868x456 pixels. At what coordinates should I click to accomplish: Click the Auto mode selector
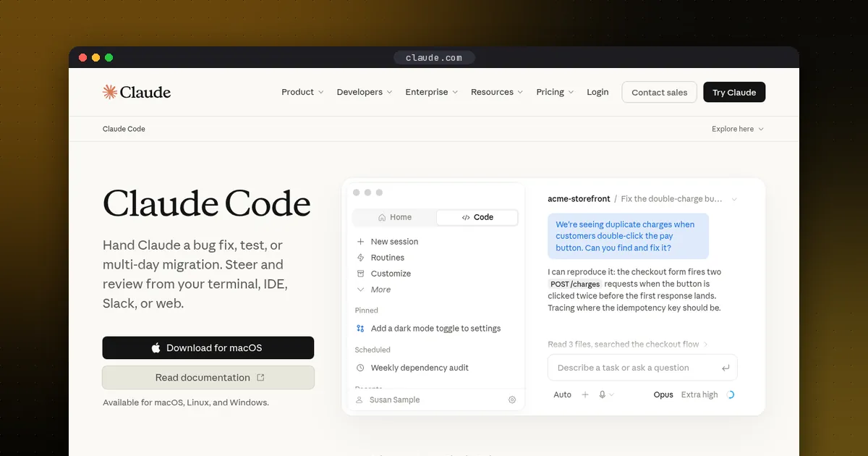point(562,394)
